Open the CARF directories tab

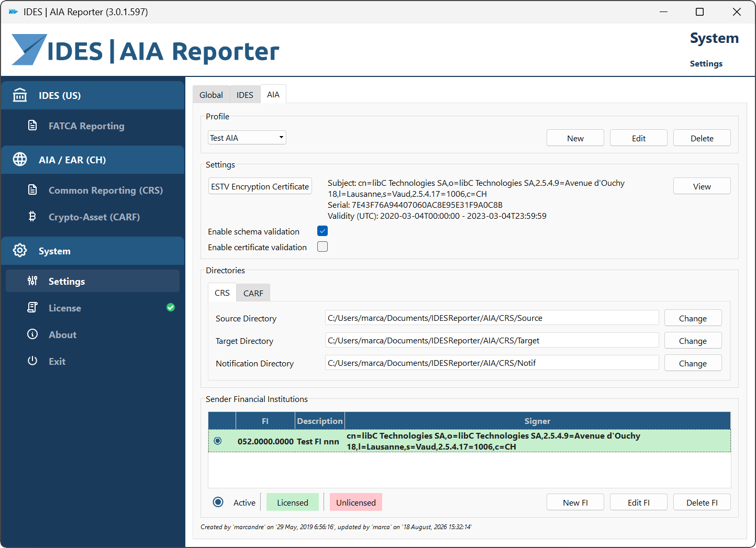tap(253, 293)
